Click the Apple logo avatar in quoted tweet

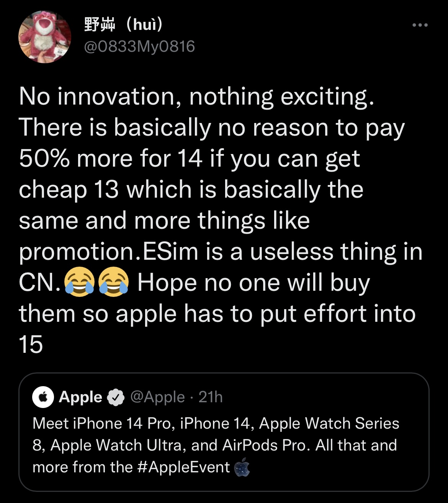click(43, 397)
